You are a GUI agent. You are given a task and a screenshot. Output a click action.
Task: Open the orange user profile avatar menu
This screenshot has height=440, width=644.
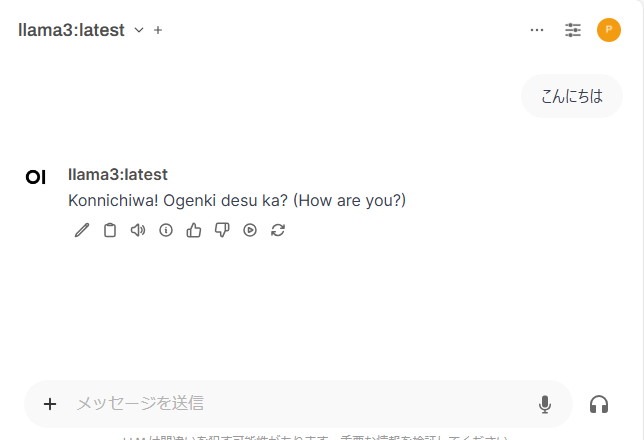pos(609,30)
